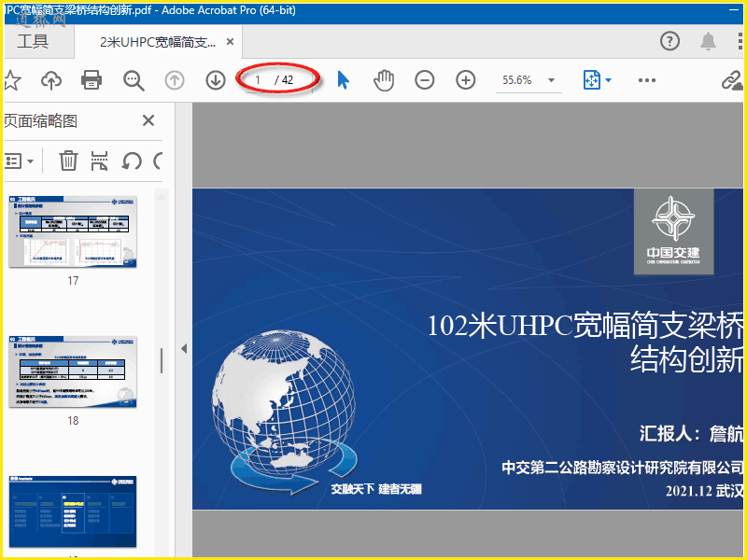Screen dimensions: 747x560
Task: Open the find text magnifier
Action: pos(134,80)
